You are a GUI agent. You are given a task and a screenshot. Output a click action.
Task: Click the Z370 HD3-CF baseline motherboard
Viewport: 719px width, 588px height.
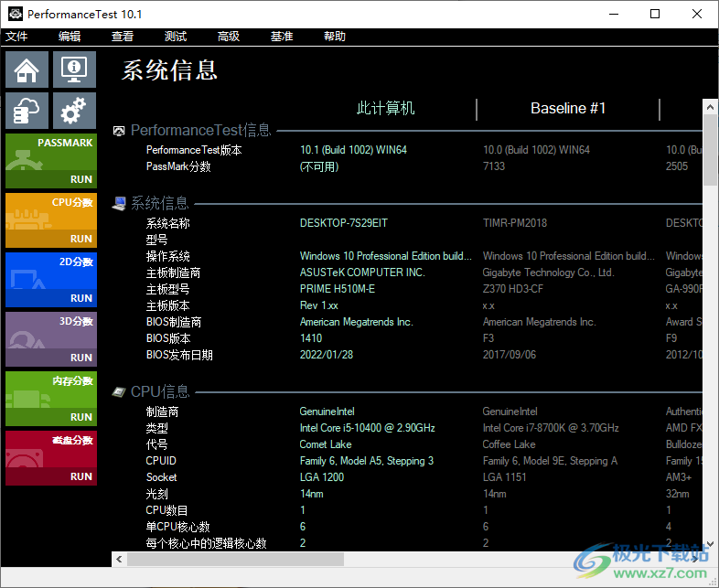[512, 289]
